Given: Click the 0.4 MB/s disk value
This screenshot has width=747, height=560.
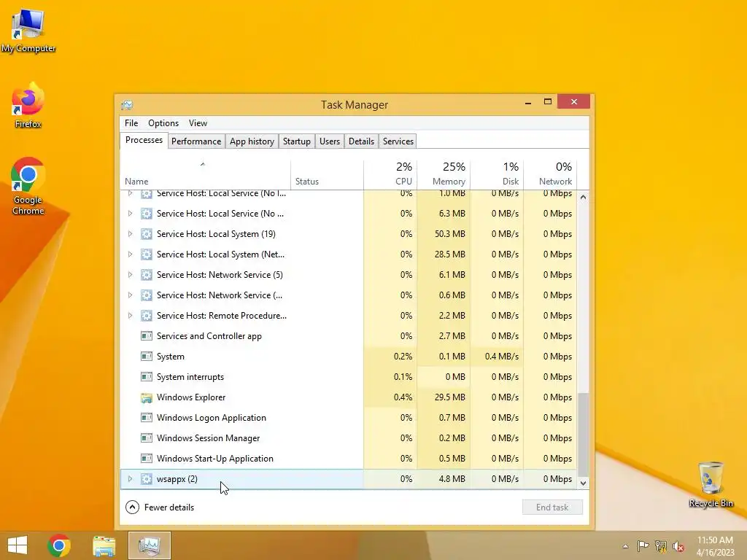Looking at the screenshot, I should click(x=502, y=357).
